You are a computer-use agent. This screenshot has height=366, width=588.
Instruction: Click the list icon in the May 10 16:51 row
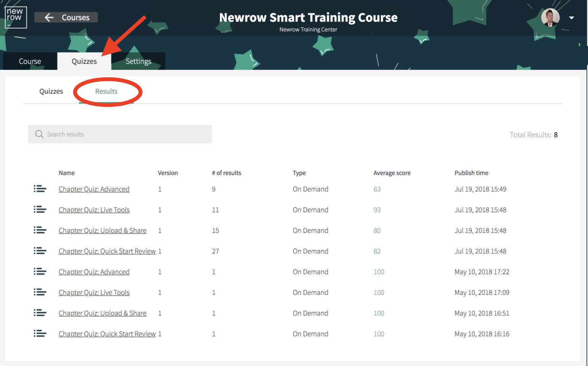pos(40,313)
